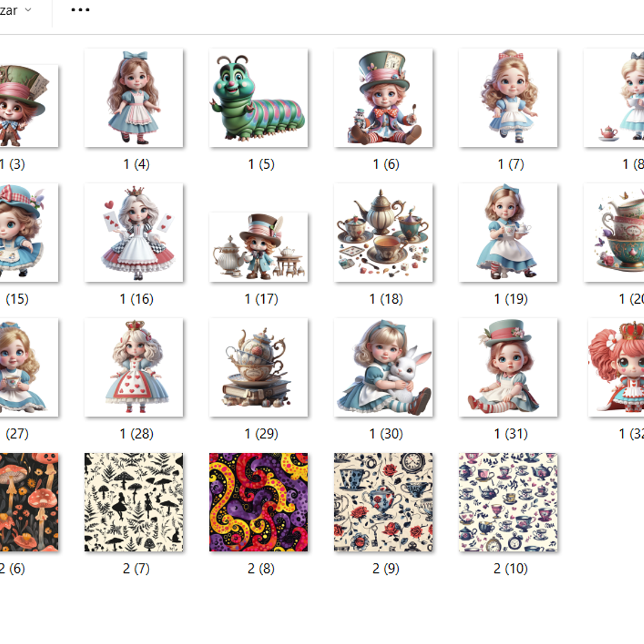Click the file name label '1 (18)'
644x644 pixels.
[x=386, y=299]
